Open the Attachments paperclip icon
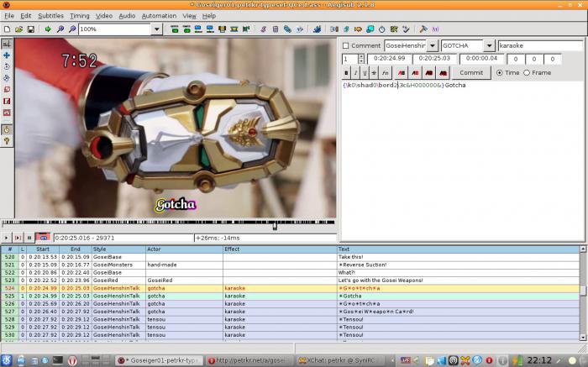Viewport: 588px width, 367px height. click(x=287, y=29)
